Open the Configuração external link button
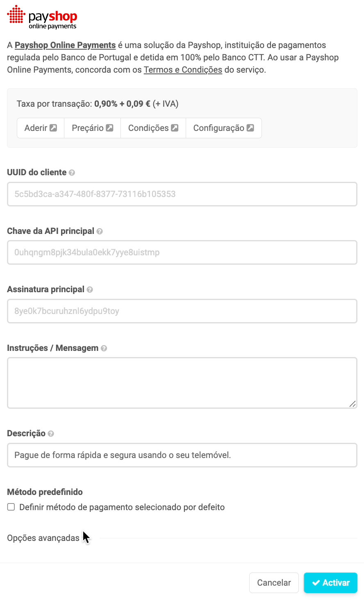 pos(223,128)
